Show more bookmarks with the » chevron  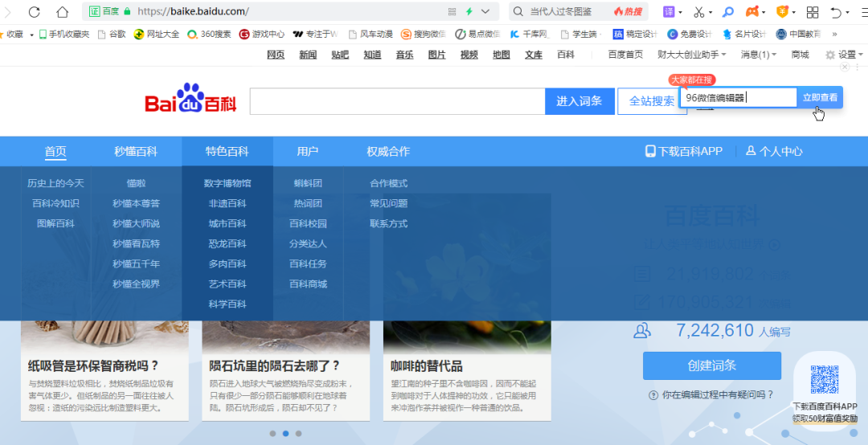(x=834, y=35)
